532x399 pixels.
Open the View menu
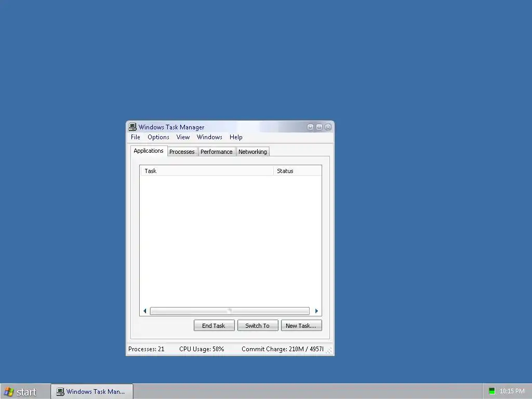point(183,137)
